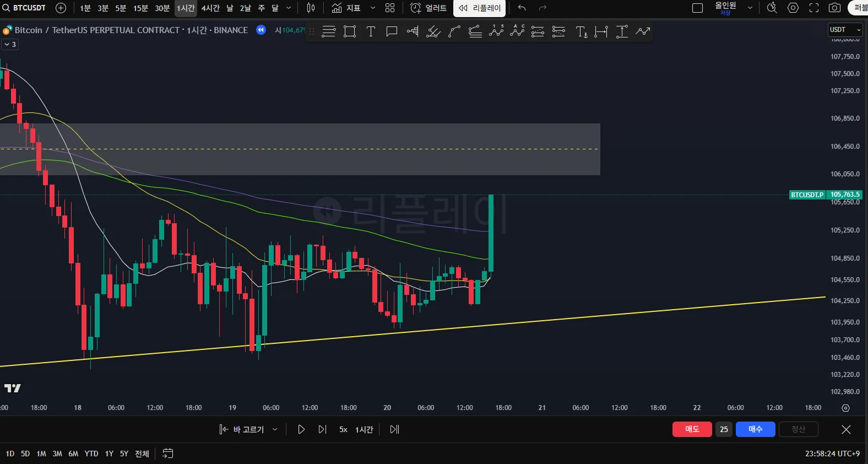Image resolution: width=868 pixels, height=464 pixels.
Task: Select the zigzag arrow path tool
Action: (643, 31)
